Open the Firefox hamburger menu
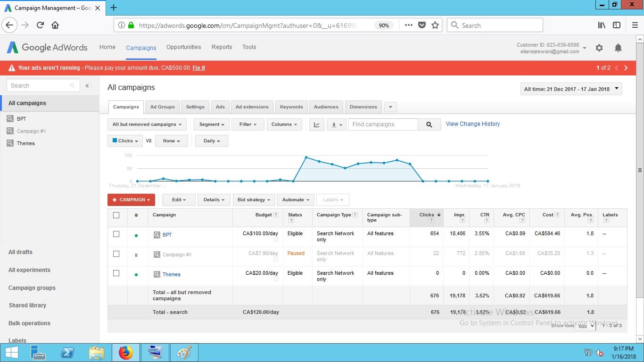This screenshot has height=362, width=644. click(x=634, y=25)
